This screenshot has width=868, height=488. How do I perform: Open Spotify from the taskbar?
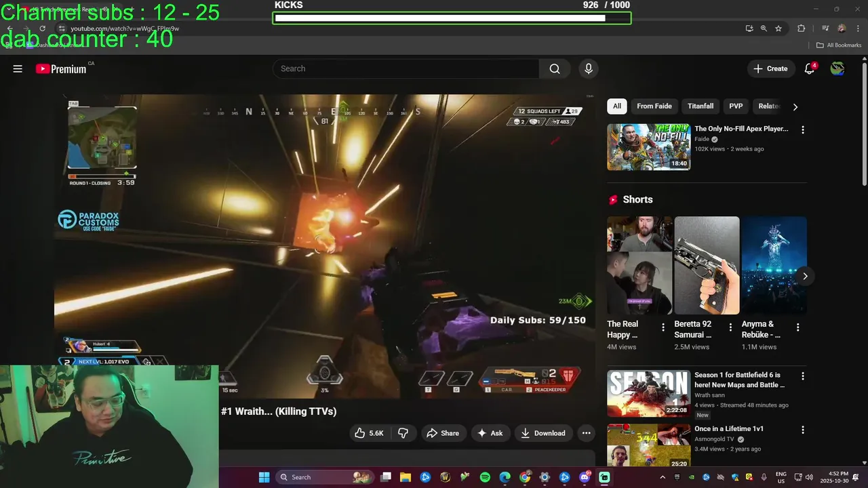coord(485,477)
